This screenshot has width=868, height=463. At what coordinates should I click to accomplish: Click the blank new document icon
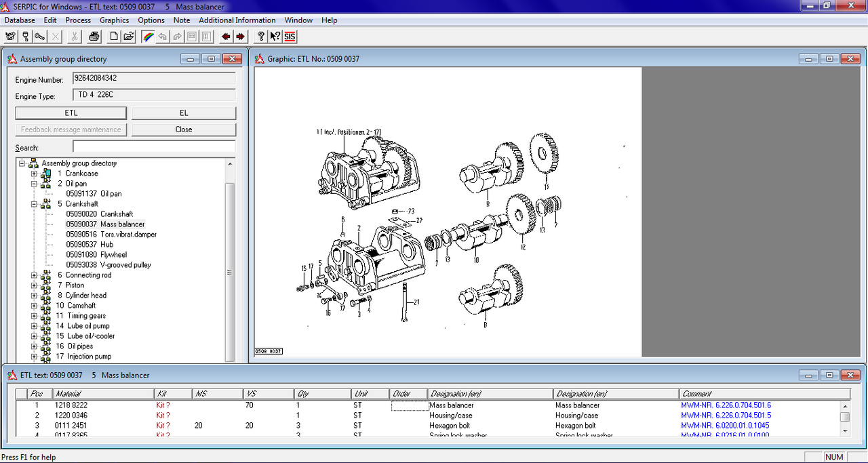click(114, 36)
